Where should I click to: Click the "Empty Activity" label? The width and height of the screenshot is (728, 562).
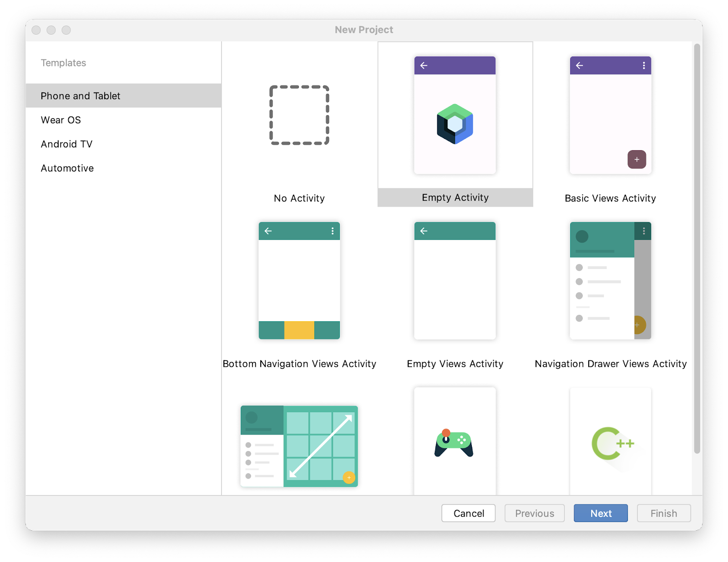(x=455, y=197)
